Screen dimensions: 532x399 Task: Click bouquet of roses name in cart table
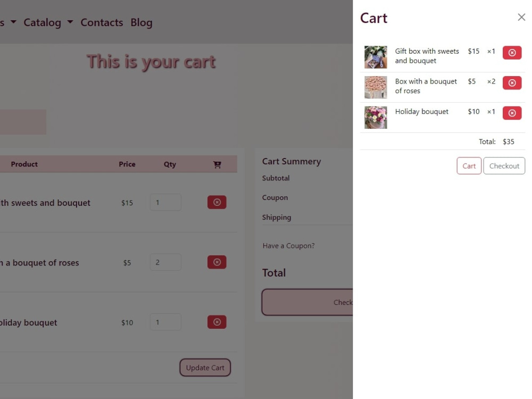coord(39,263)
